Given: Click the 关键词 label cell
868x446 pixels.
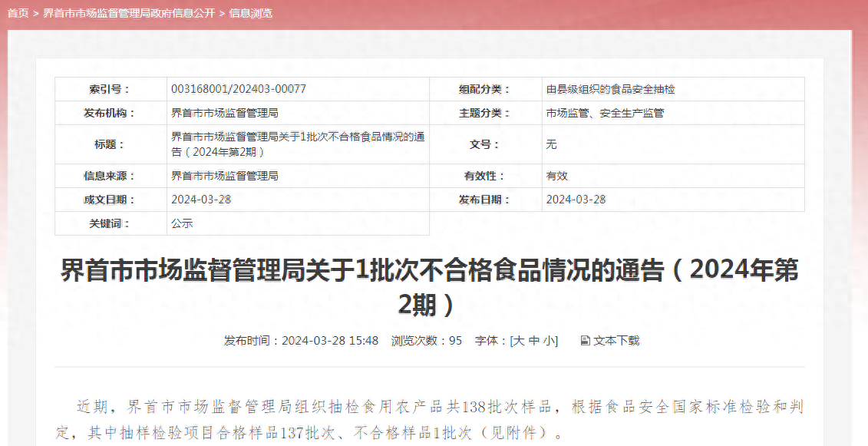Looking at the screenshot, I should (111, 223).
